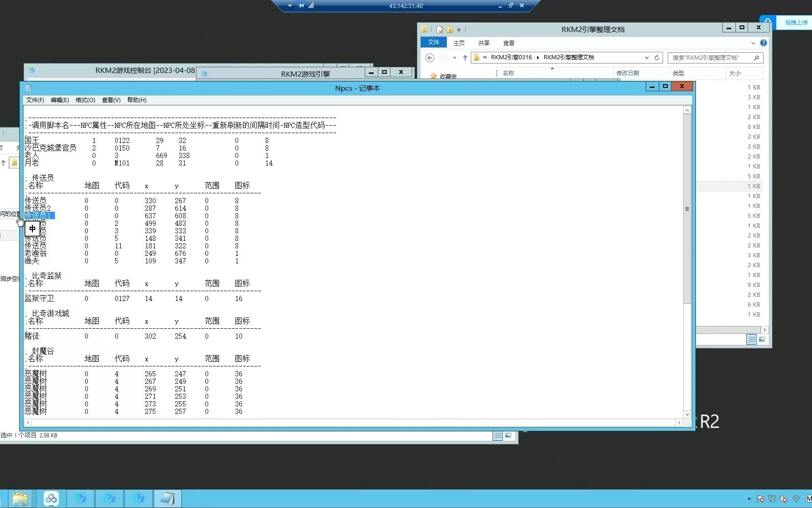Click the 传送员2 text line

pyautogui.click(x=38, y=208)
